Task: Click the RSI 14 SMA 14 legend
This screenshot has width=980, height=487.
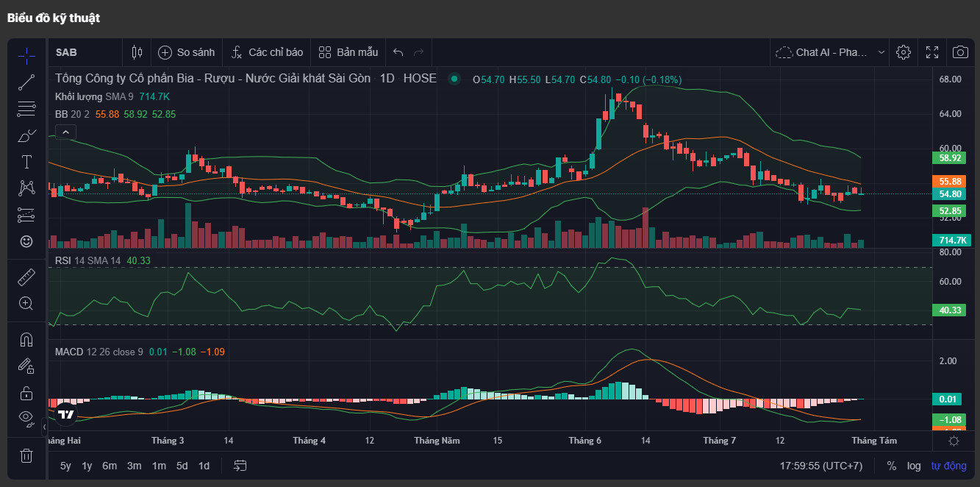Action: (x=88, y=260)
